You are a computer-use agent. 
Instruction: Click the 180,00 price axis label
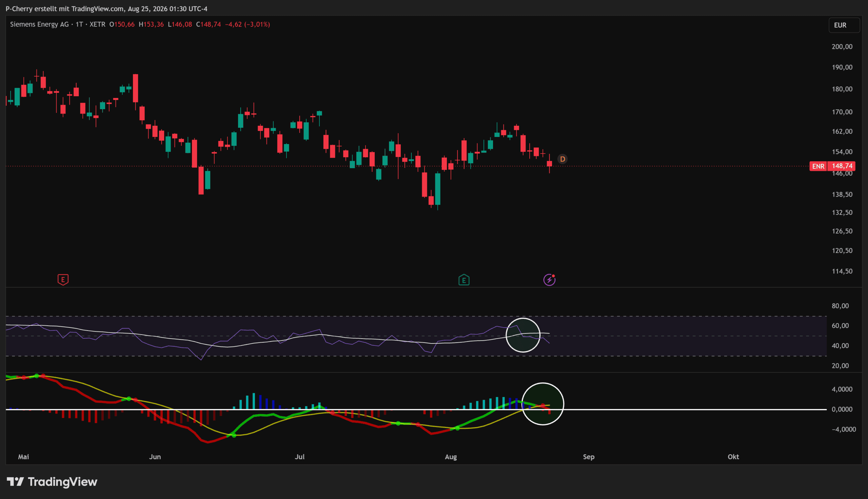click(842, 89)
